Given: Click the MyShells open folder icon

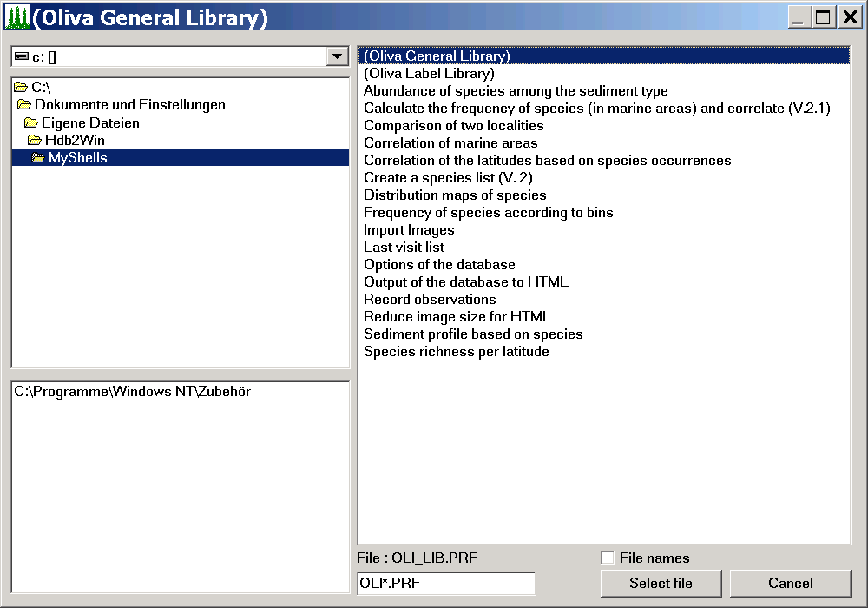Looking at the screenshot, I should click(38, 158).
